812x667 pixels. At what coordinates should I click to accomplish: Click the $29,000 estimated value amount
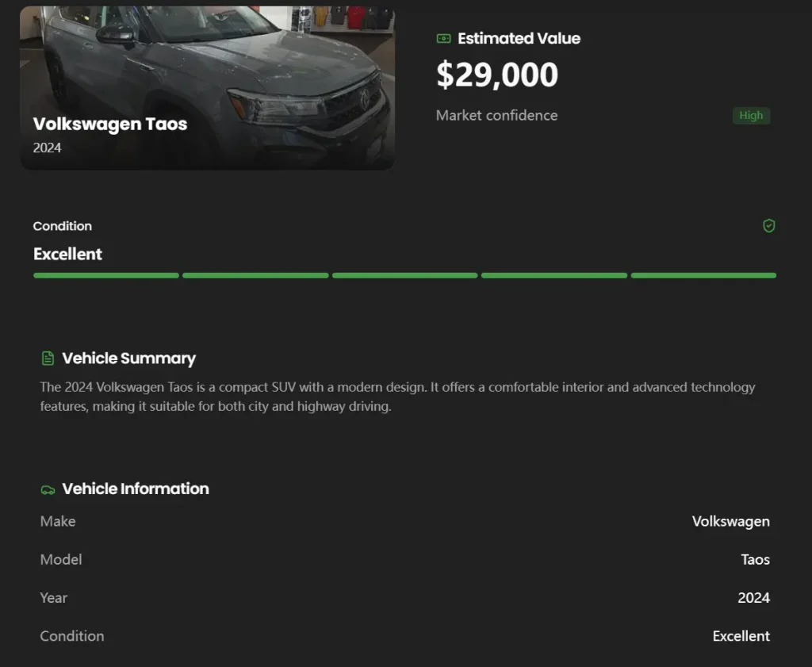point(497,75)
